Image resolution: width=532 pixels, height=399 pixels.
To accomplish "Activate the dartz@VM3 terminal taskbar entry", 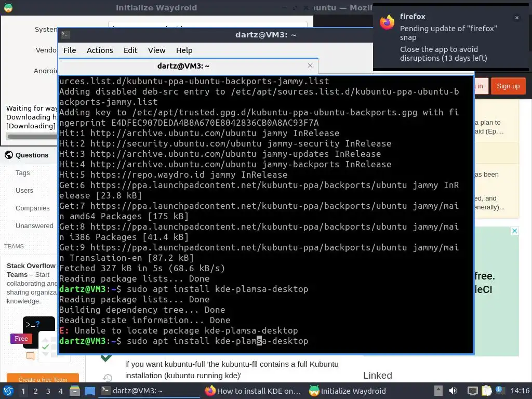I will [x=149, y=391].
